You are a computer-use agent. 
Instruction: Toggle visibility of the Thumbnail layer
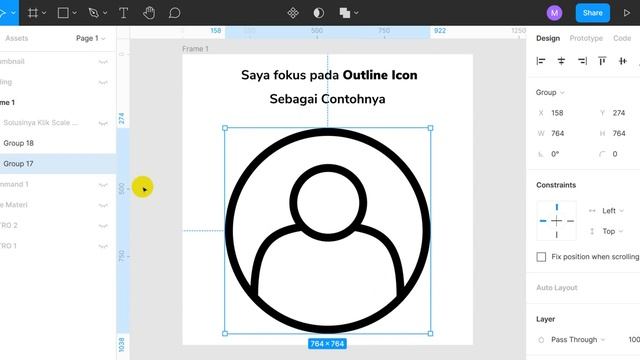coord(103,62)
